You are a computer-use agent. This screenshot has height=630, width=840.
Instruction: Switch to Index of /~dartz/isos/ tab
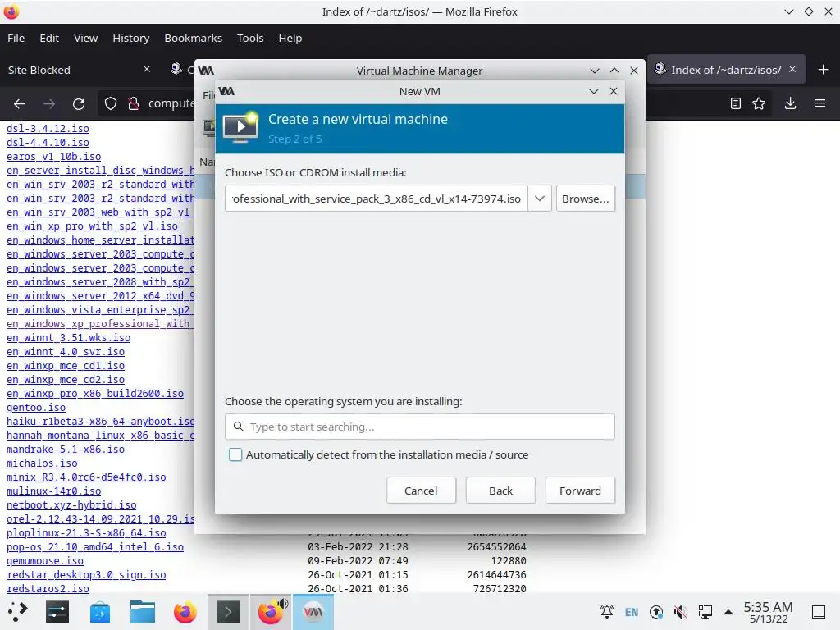click(x=726, y=70)
